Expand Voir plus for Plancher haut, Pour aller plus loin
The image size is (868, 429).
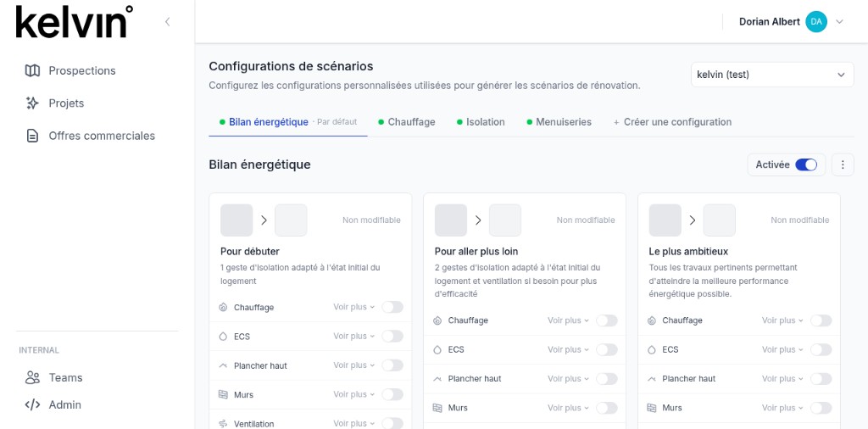point(568,379)
